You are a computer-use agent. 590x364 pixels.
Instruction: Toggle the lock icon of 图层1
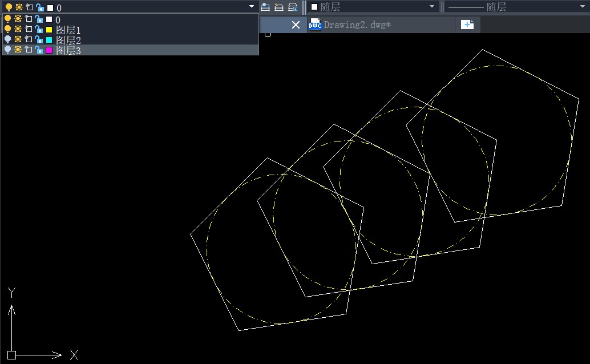39,29
